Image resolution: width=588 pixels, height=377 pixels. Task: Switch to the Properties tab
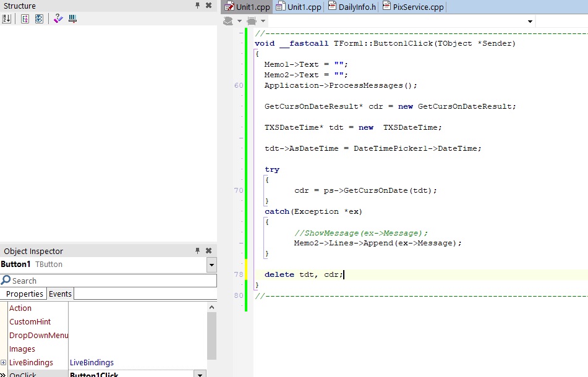(24, 294)
